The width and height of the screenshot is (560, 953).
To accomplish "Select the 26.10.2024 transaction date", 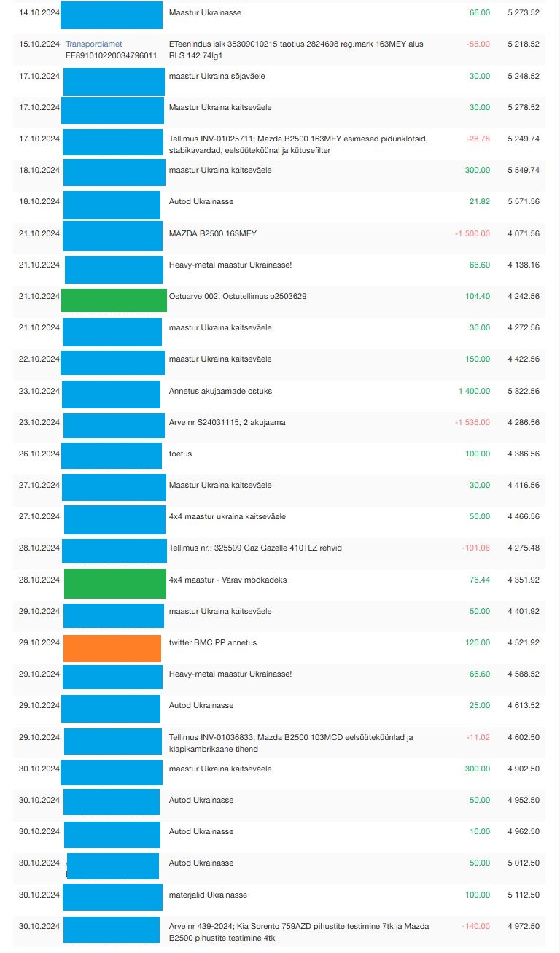I will pos(39,454).
